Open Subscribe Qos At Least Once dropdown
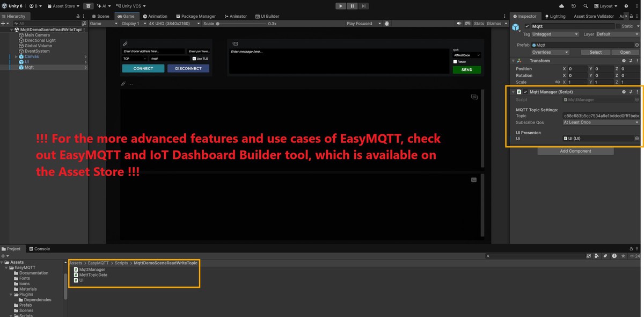The width and height of the screenshot is (644, 317). click(x=601, y=123)
